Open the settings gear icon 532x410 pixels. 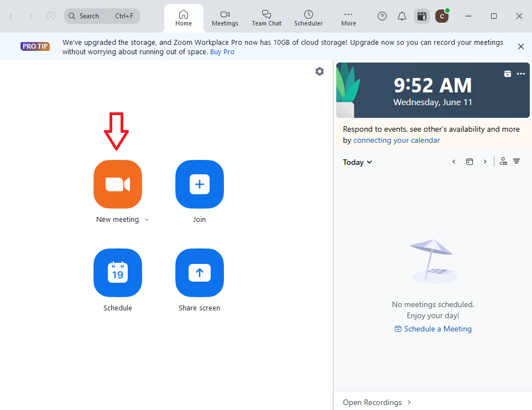tap(320, 71)
